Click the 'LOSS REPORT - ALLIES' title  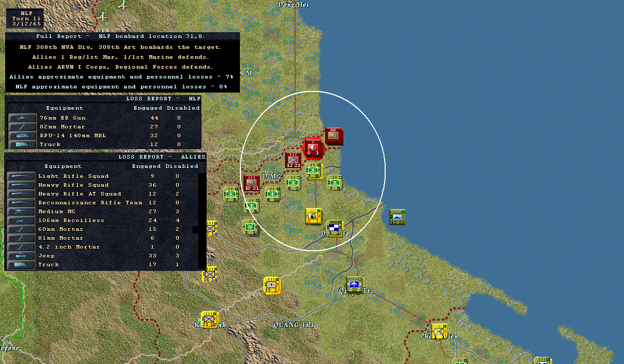[x=161, y=157]
